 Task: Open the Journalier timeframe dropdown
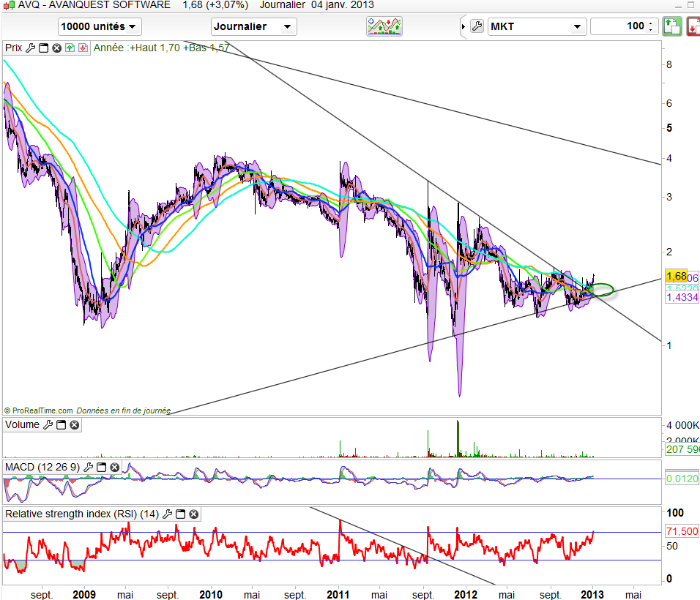pos(253,26)
